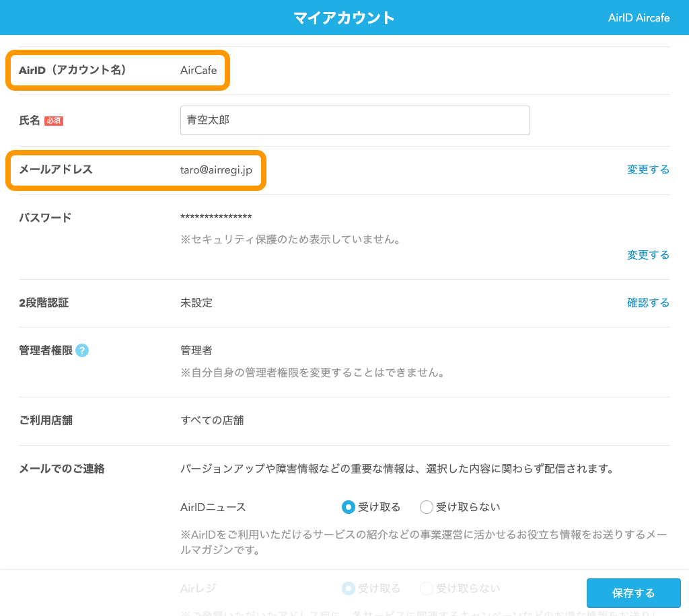
Task: Click 変更する in the パスワード section
Action: click(648, 255)
